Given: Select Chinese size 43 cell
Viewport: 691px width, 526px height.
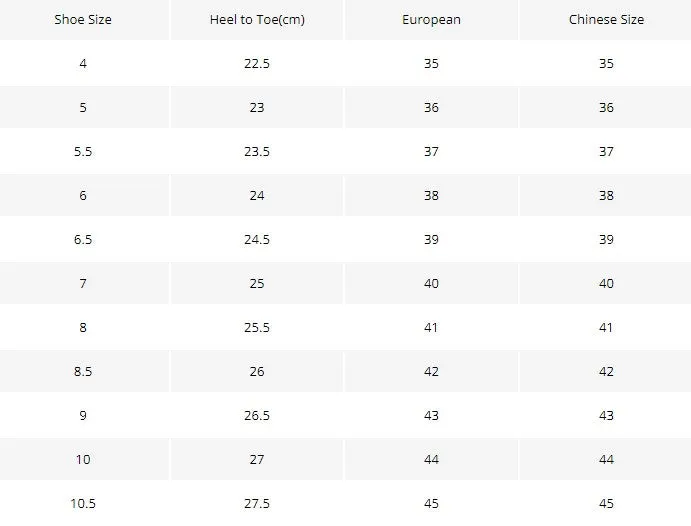Looking at the screenshot, I should 606,416.
